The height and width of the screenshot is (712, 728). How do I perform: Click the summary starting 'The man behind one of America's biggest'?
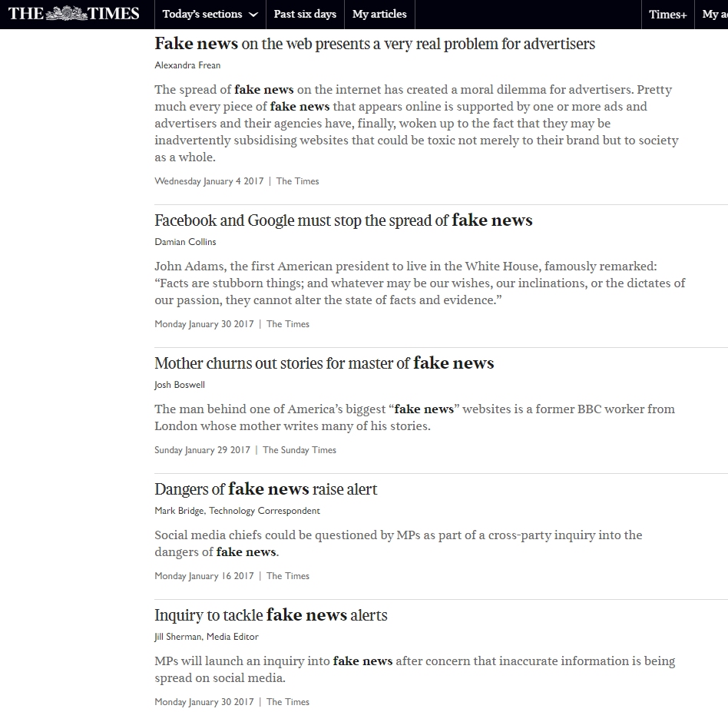pyautogui.click(x=415, y=417)
